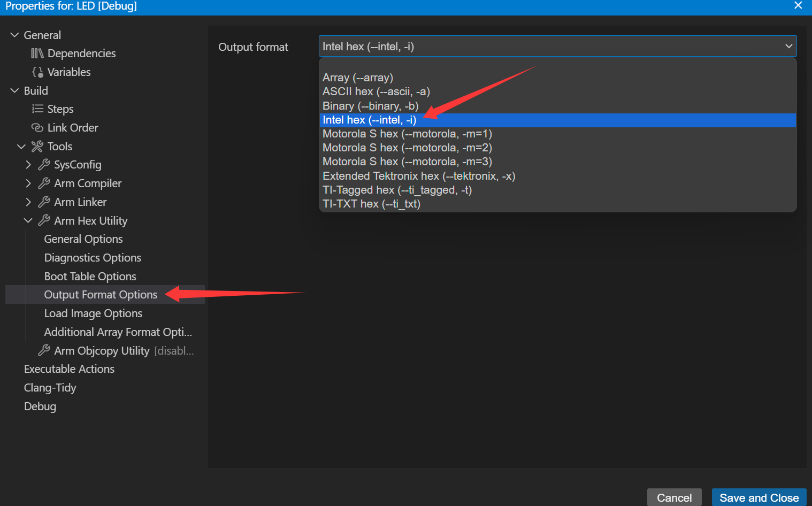
Task: Click the SysConfig wrench icon
Action: pos(44,165)
